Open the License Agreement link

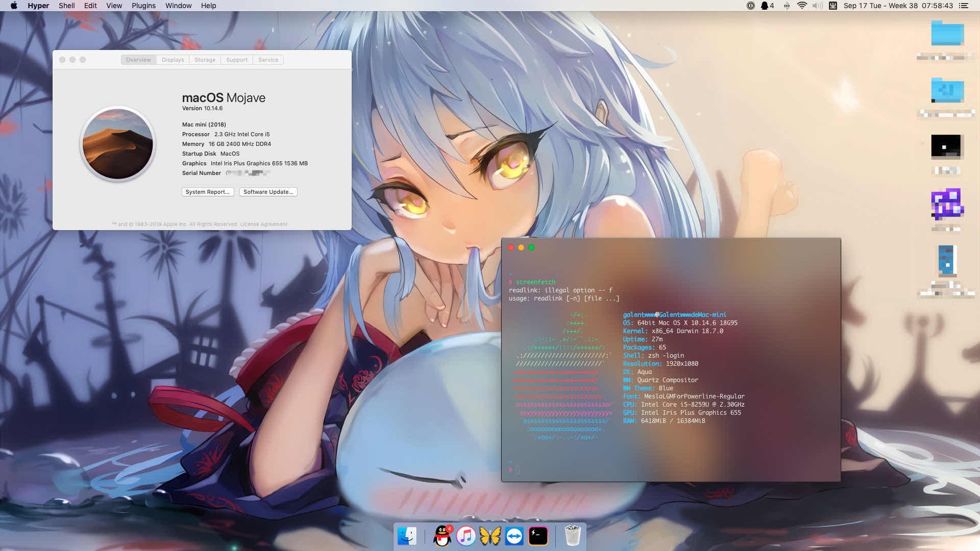click(x=263, y=224)
